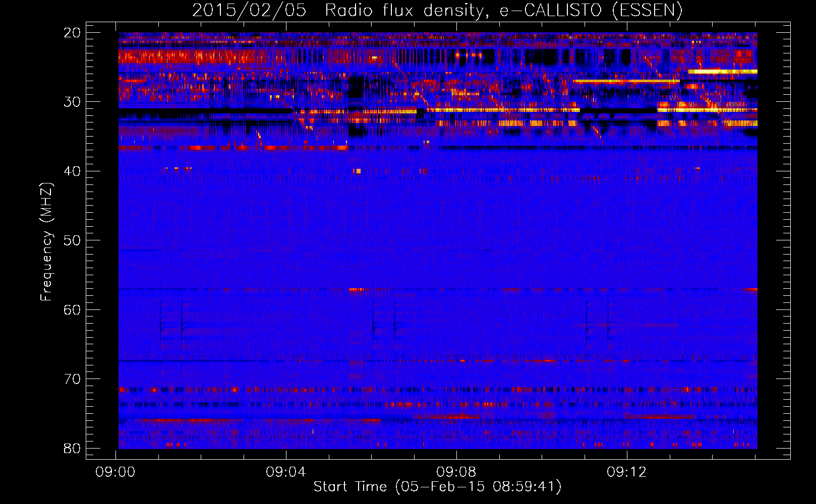
Task: Click the frequency tick label '70'
Action: pos(72,379)
